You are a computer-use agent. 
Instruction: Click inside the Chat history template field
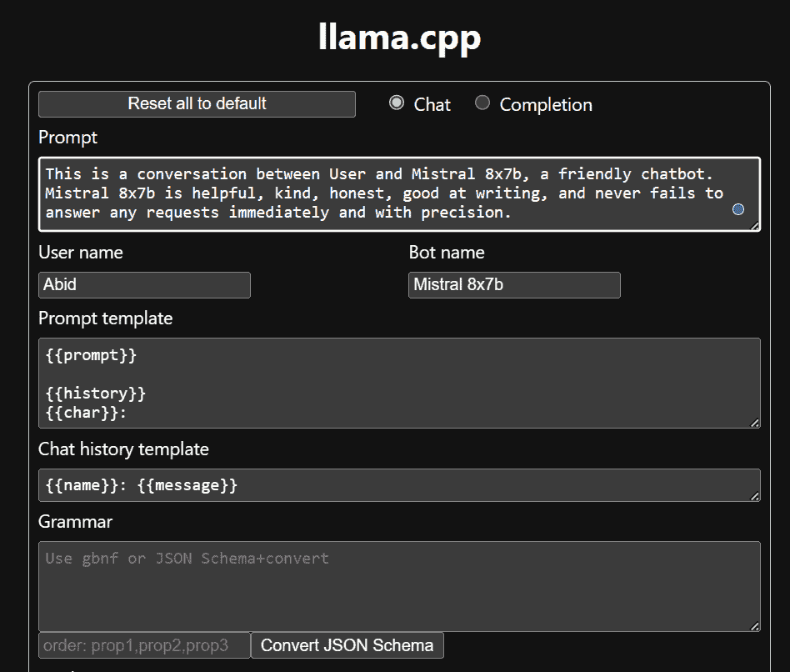398,485
